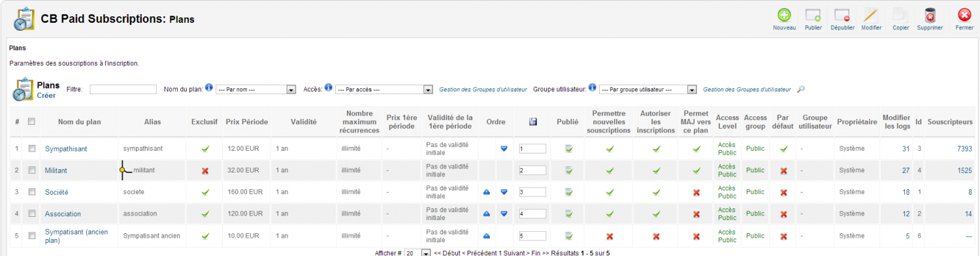This screenshot has width=980, height=256.
Task: Check the Société row checkbox
Action: tap(31, 193)
